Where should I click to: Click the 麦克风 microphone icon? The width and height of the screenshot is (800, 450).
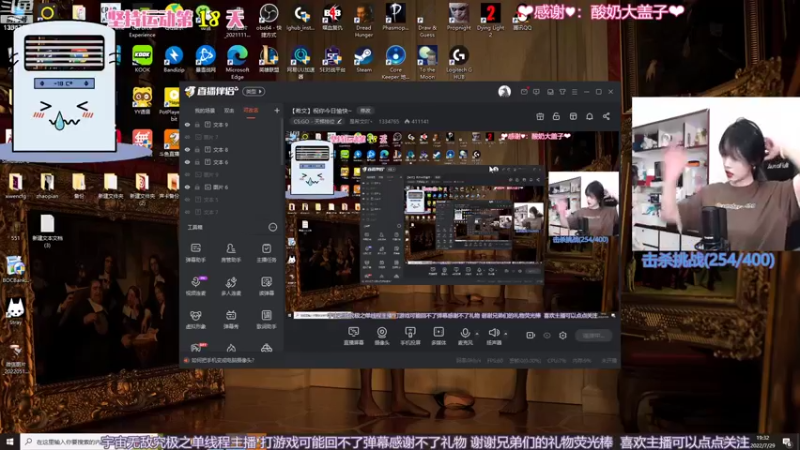[x=465, y=333]
